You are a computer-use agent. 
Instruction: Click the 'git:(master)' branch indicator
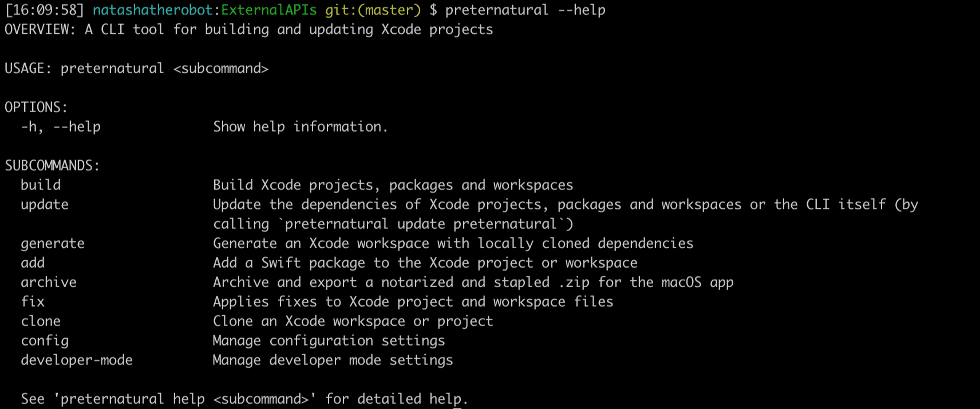tap(373, 10)
